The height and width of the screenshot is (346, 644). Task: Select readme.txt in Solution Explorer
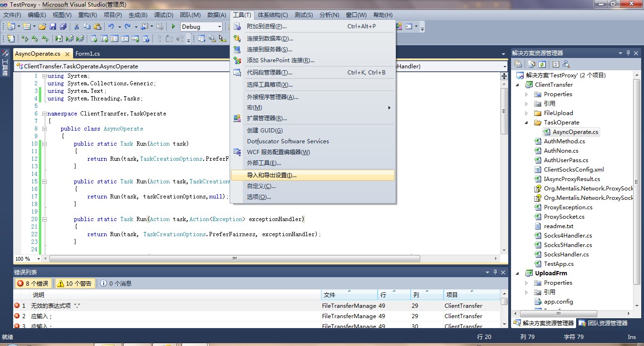[x=559, y=226]
